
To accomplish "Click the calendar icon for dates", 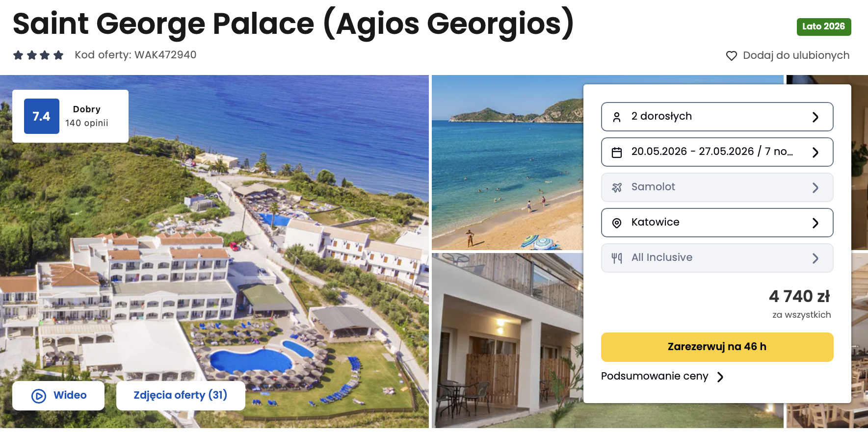I will pyautogui.click(x=617, y=153).
